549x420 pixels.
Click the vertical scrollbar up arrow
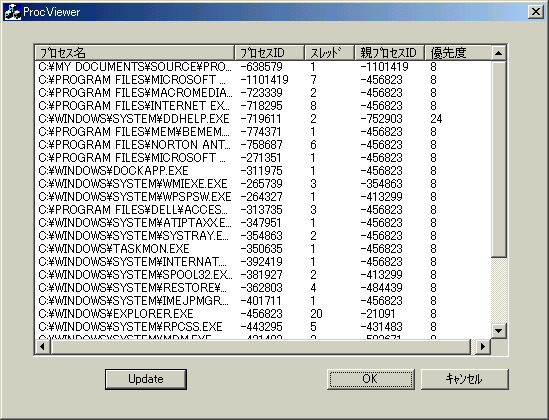(499, 53)
